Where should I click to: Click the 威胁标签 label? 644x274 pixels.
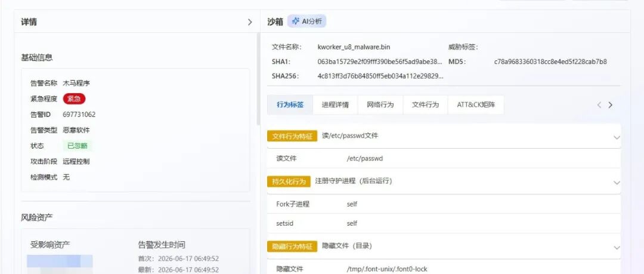[x=463, y=47]
